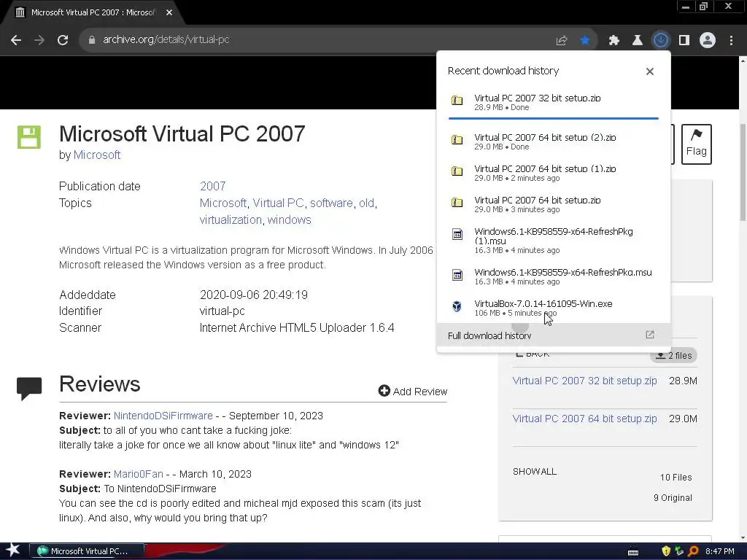The width and height of the screenshot is (747, 560).
Task: Close the Recent download history popup
Action: coord(650,71)
